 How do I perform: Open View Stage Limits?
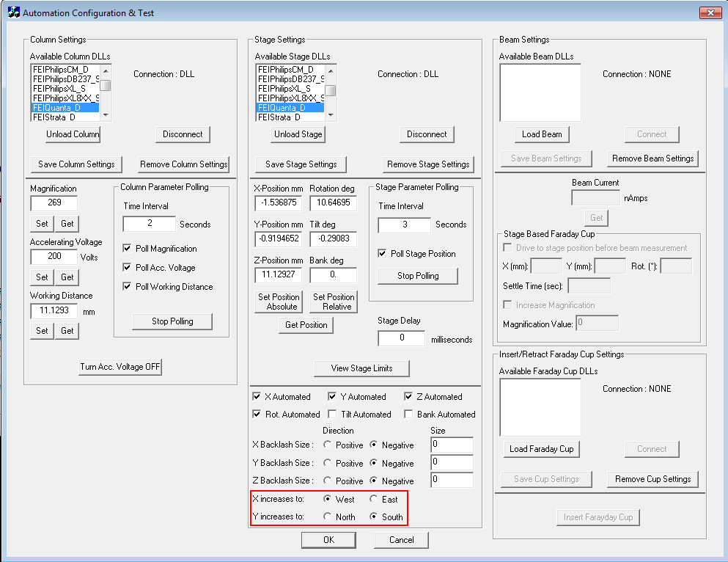(361, 368)
